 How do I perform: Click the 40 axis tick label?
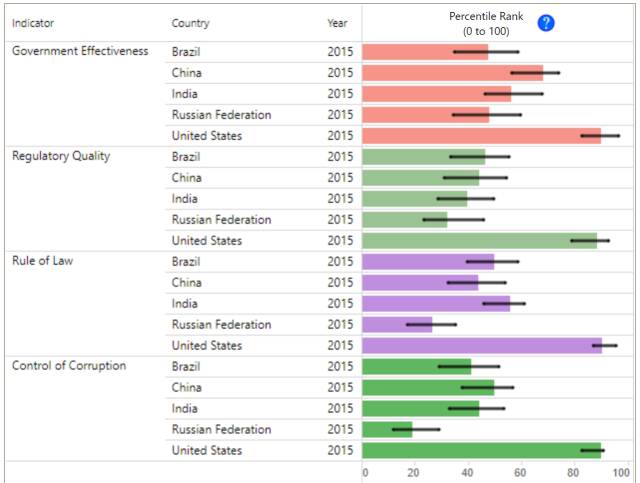467,472
